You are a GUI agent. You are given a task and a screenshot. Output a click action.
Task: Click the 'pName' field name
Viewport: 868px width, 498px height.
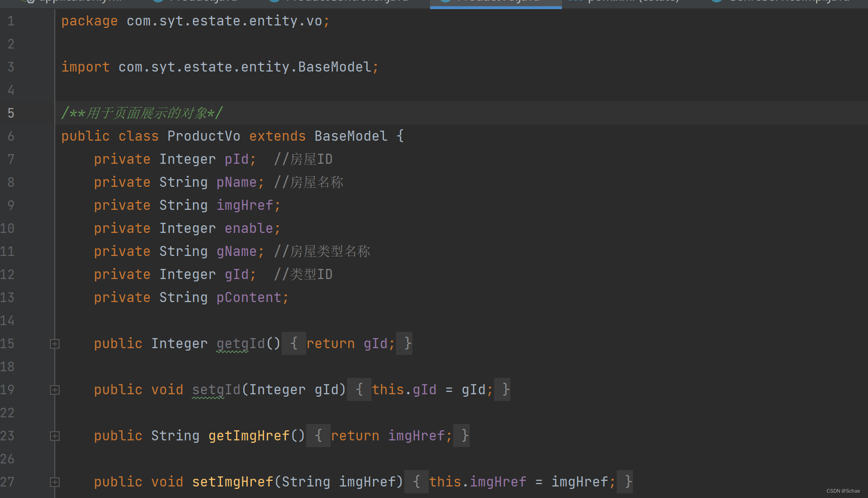236,182
